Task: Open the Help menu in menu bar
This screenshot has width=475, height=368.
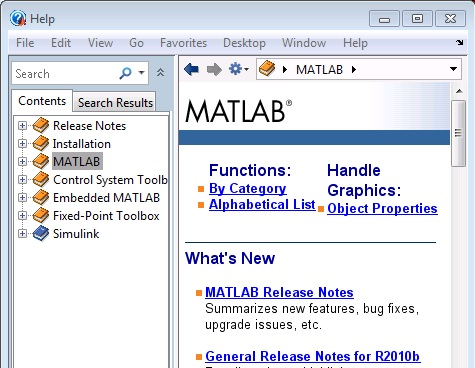Action: click(355, 43)
